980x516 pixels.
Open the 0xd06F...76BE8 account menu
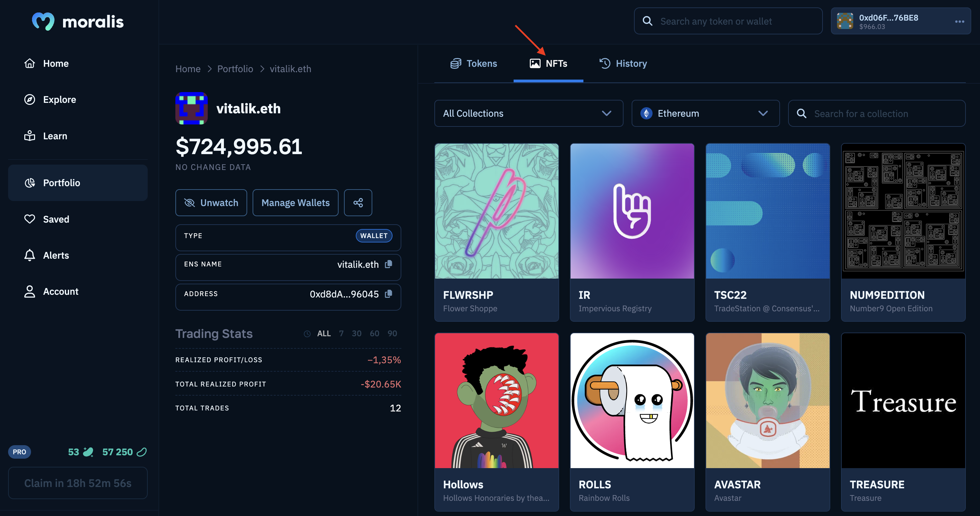tap(901, 21)
